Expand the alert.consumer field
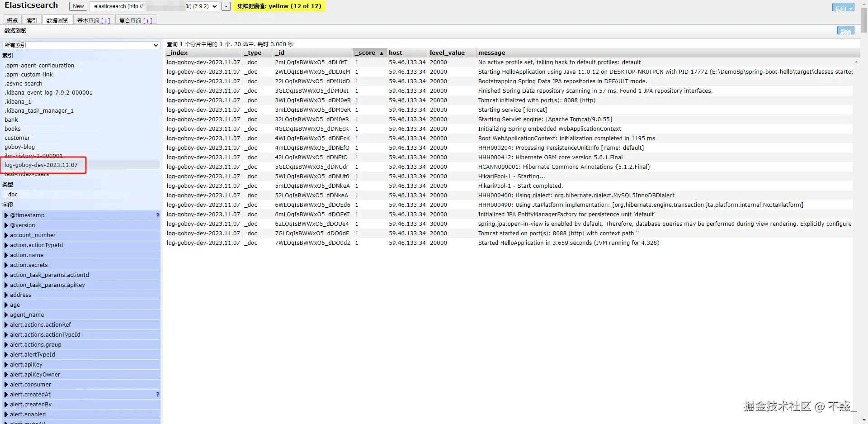868x424 pixels. coord(81,385)
